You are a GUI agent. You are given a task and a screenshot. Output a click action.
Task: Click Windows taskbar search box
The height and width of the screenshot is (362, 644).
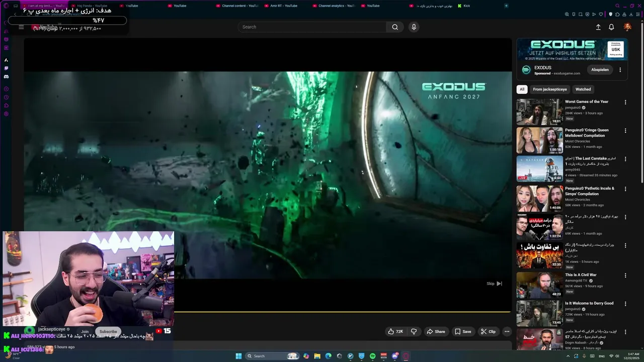click(x=272, y=356)
